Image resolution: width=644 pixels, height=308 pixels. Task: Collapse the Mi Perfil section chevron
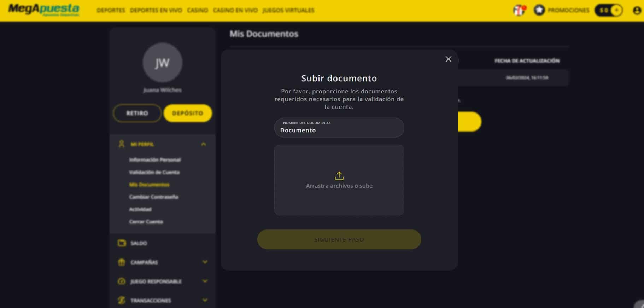[x=204, y=144]
